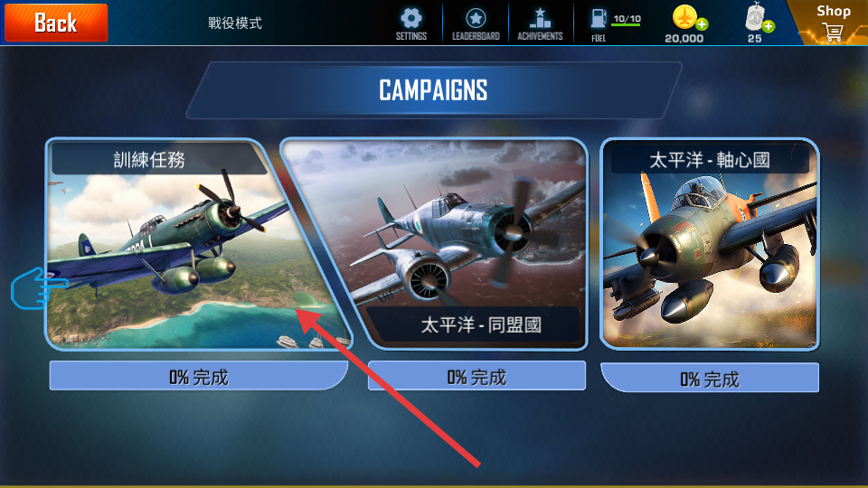Screen dimensions: 868x488
Task: View the Achievements podium icon
Action: point(540,18)
